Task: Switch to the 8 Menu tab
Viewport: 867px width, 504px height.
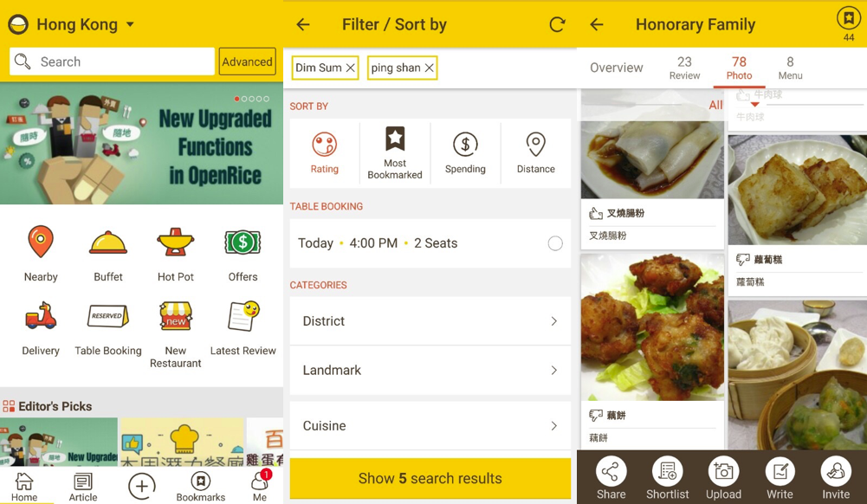Action: (x=790, y=68)
